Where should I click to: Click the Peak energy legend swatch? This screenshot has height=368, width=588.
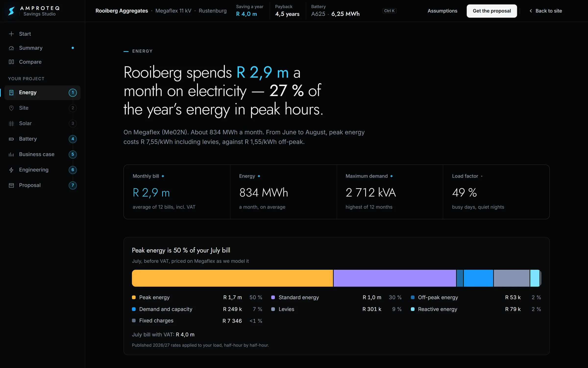(134, 297)
